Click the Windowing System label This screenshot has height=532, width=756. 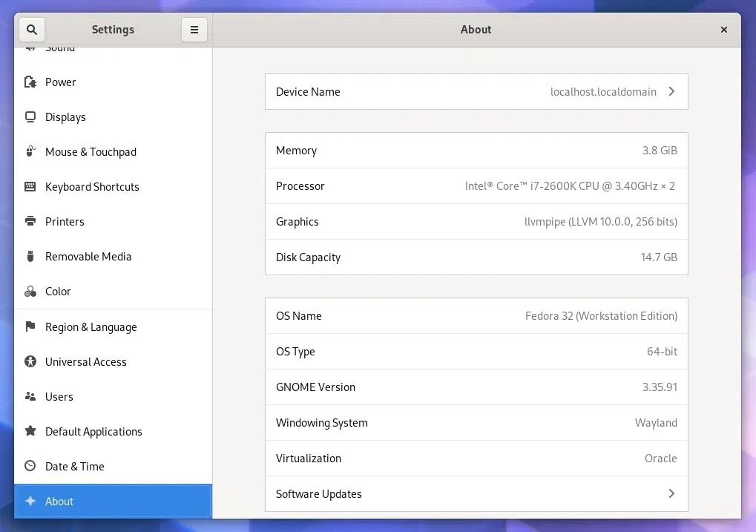tap(321, 423)
